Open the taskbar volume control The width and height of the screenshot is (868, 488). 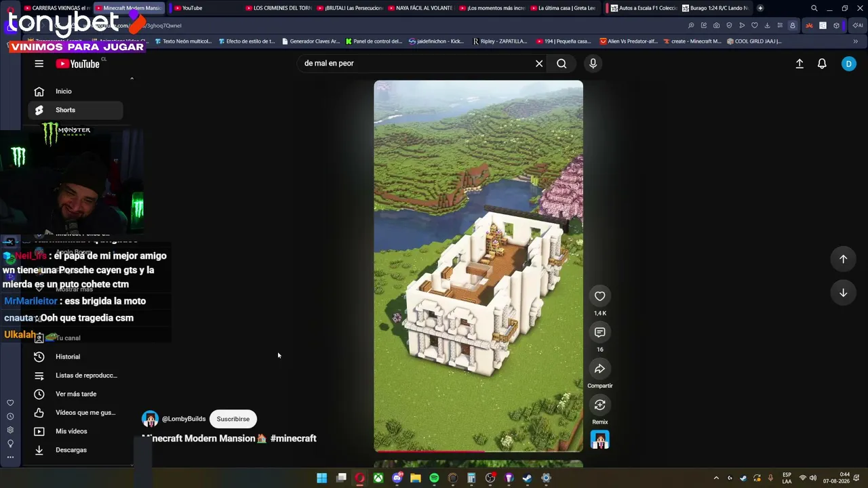813,479
